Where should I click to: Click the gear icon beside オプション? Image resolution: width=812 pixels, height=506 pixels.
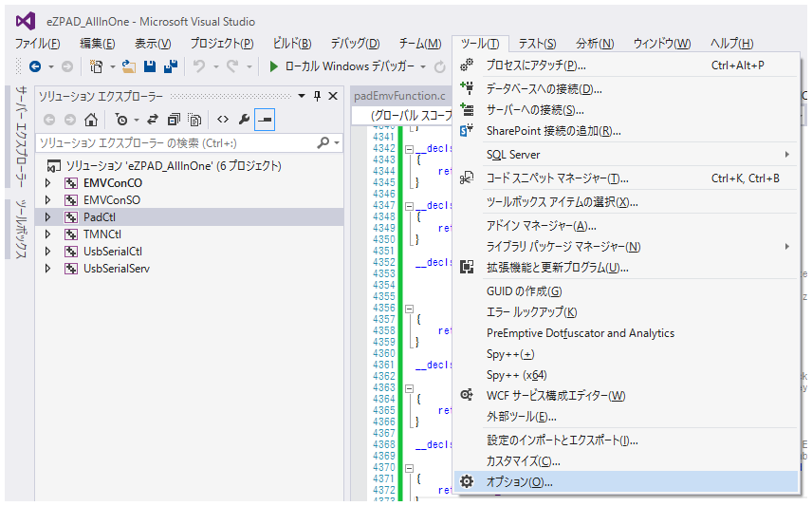[467, 481]
